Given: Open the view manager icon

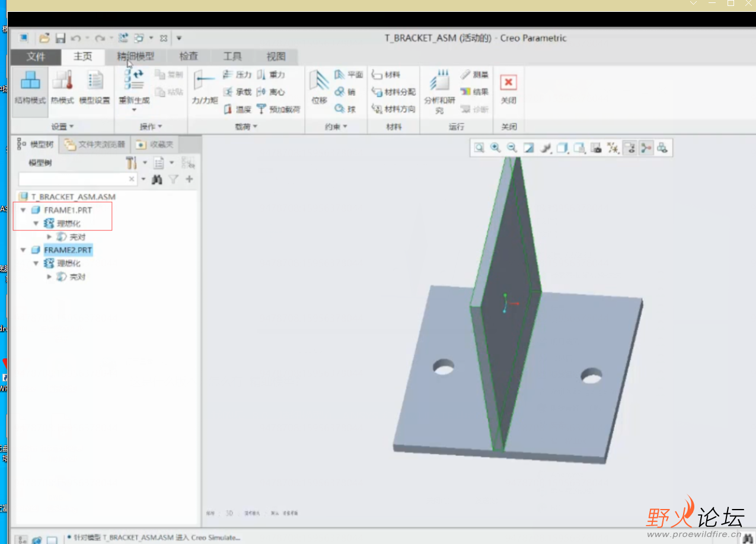Looking at the screenshot, I should [x=596, y=148].
